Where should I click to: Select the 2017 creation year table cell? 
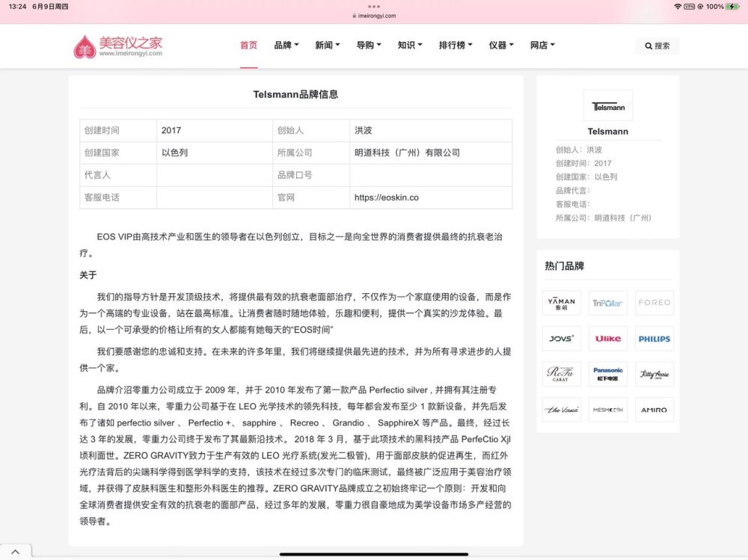214,130
